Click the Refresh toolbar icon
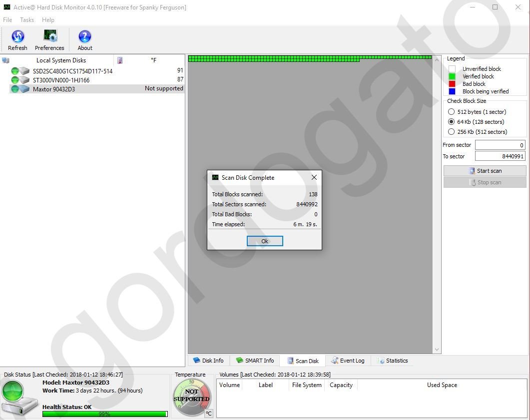530x420 pixels. click(x=17, y=37)
